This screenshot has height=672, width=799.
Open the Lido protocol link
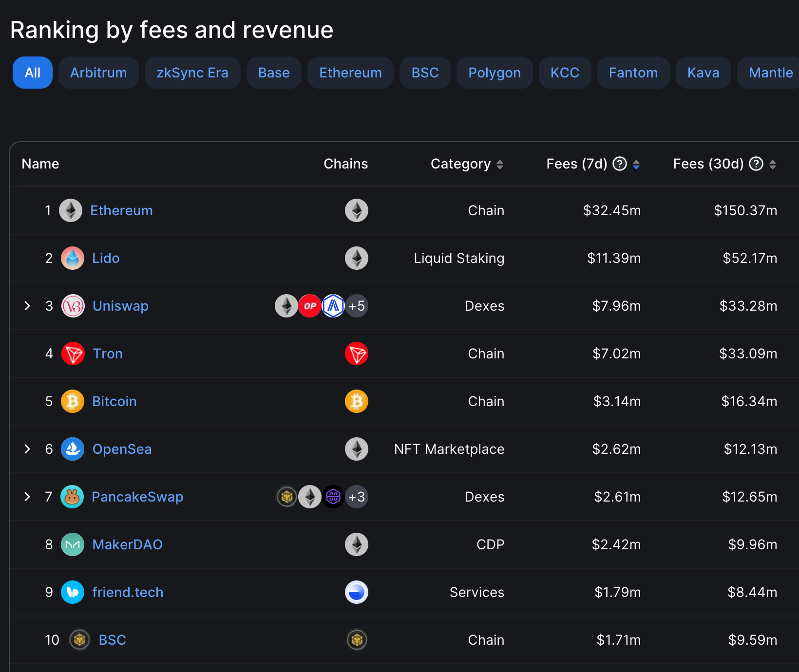point(106,258)
